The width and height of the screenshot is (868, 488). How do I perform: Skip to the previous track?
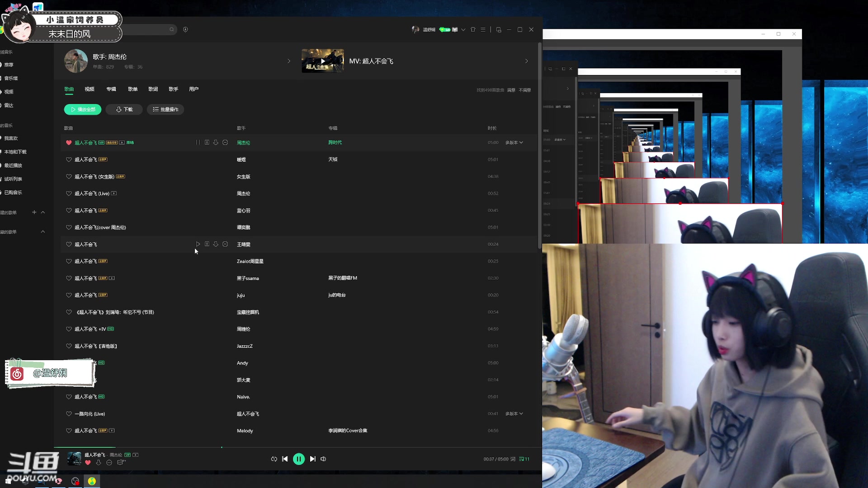(x=285, y=459)
